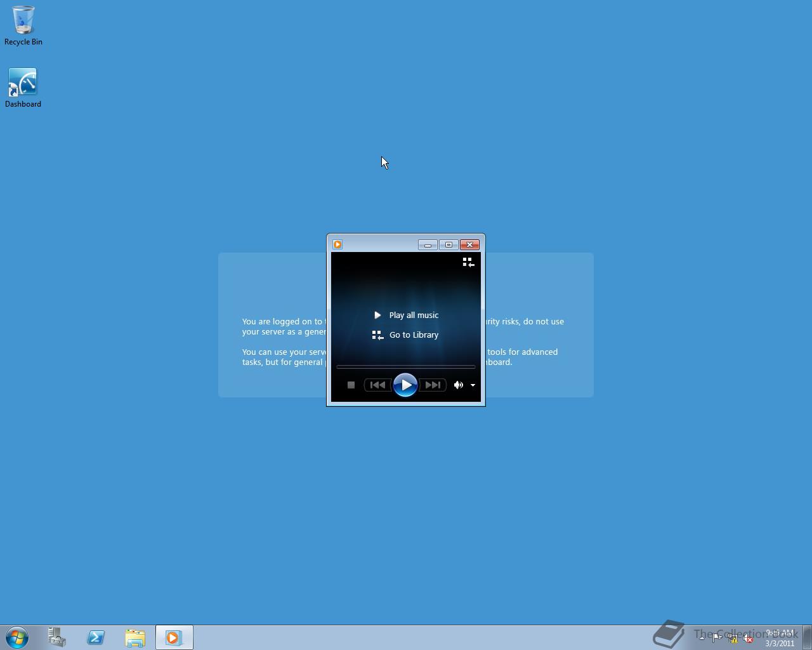Viewport: 812px width, 650px height.
Task: Open the volume dropdown arrow beside speaker
Action: tap(473, 385)
